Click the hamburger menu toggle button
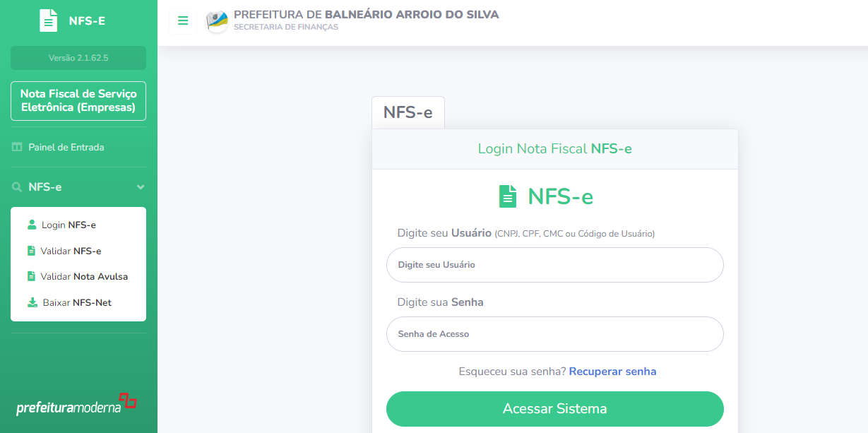Viewport: 868px width, 433px height. [183, 21]
